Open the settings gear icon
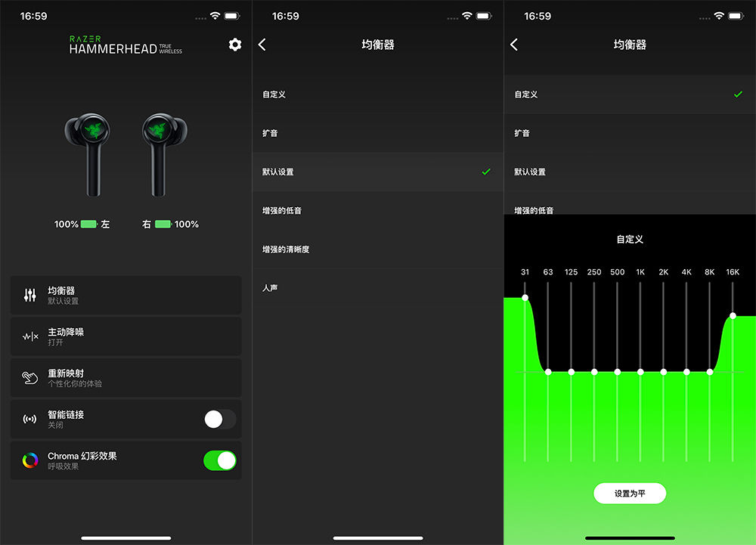The height and width of the screenshot is (545, 756). click(234, 45)
